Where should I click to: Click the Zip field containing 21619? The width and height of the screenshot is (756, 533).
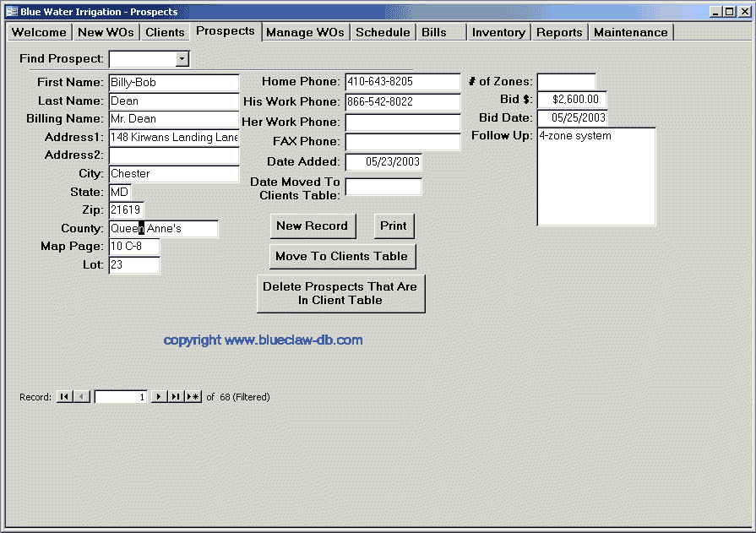point(127,210)
